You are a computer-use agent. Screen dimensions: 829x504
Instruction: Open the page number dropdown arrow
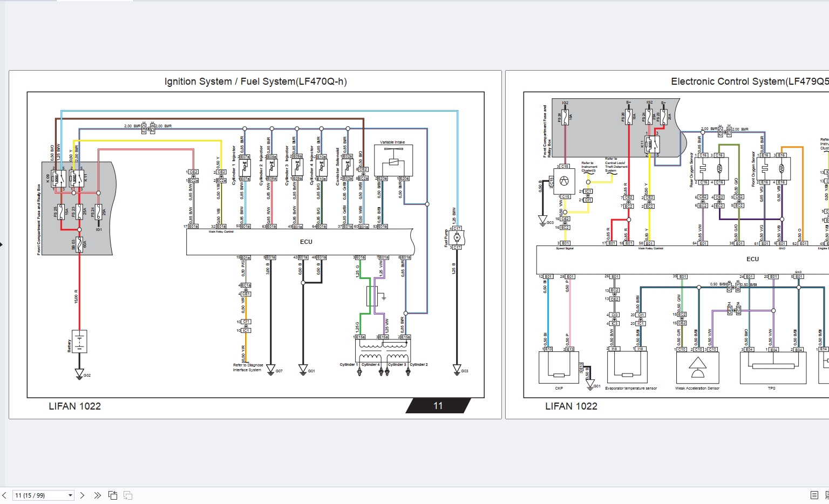pyautogui.click(x=70, y=495)
